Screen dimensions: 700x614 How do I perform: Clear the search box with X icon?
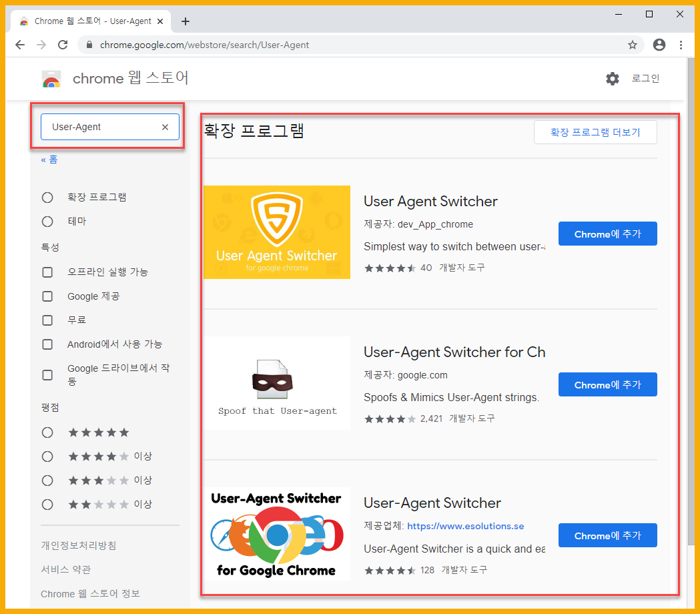[x=165, y=127]
